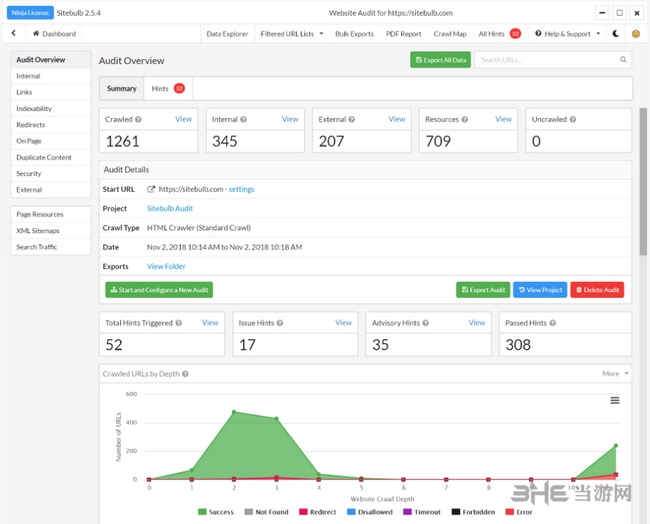Open help tooltip for Resources

pos(465,119)
